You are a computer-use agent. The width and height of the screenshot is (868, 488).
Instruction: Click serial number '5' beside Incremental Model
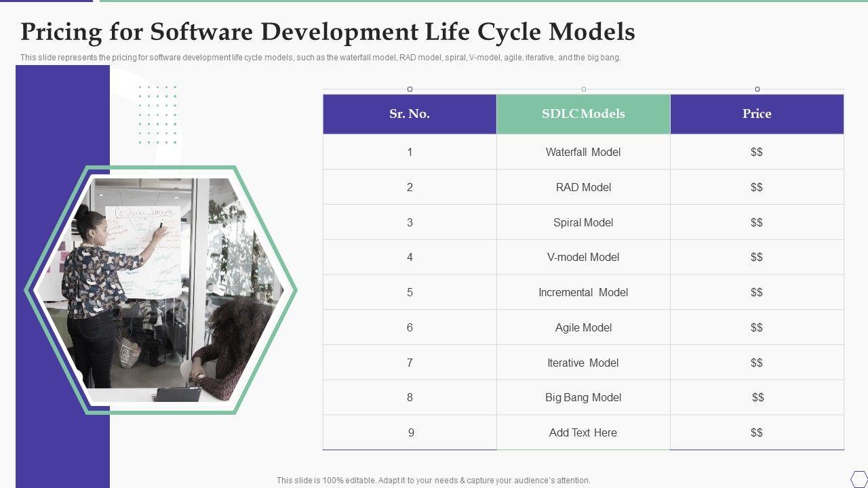410,292
